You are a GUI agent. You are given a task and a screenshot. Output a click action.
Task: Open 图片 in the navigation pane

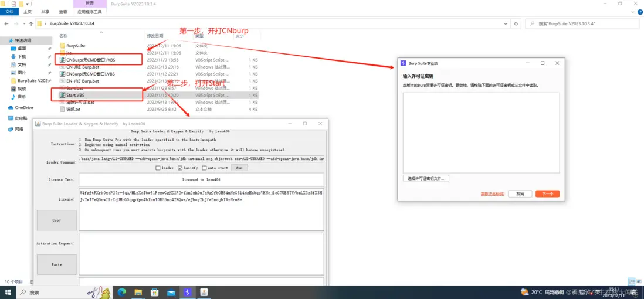(22, 73)
